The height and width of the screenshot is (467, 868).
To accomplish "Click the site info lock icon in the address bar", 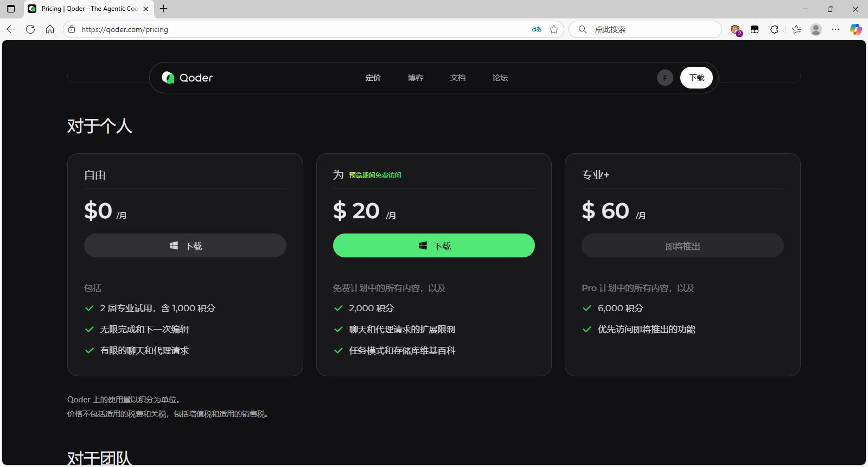I will click(x=72, y=29).
